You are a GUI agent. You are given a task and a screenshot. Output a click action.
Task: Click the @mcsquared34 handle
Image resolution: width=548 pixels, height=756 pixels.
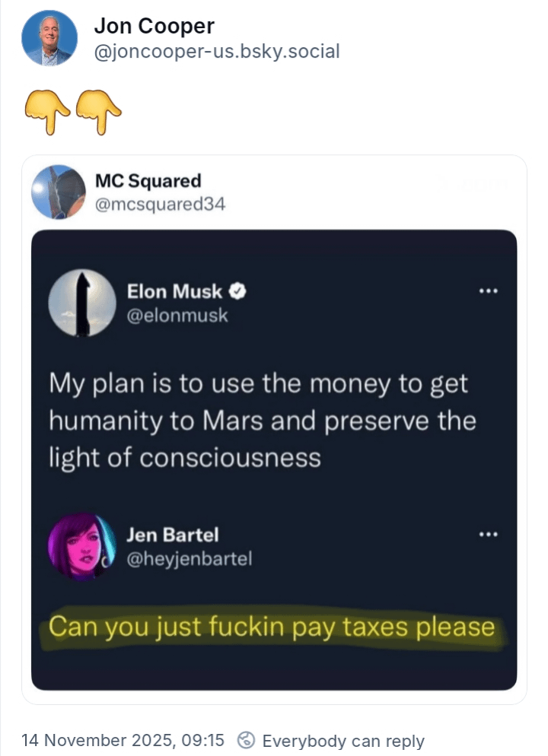[160, 204]
